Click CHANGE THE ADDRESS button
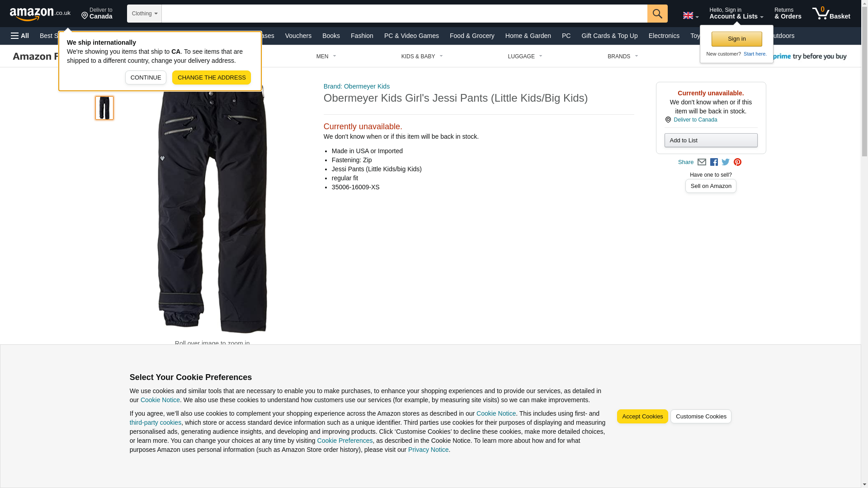Image resolution: width=868 pixels, height=488 pixels. tap(212, 77)
